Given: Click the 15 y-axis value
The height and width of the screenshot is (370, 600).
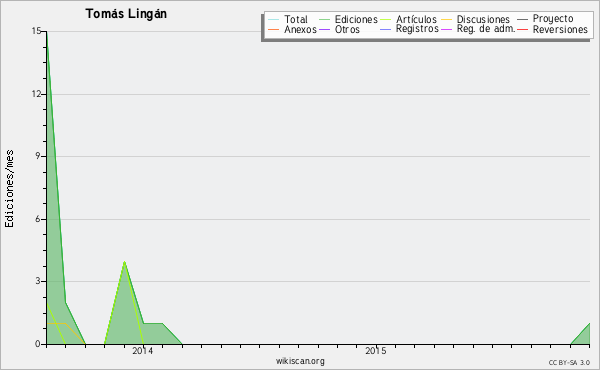Looking at the screenshot, I should click(36, 31).
